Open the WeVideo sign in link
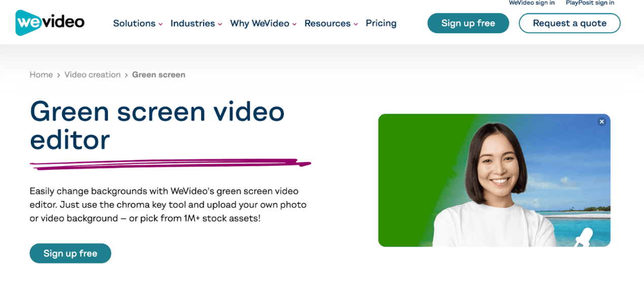This screenshot has height=293, width=644. click(532, 3)
